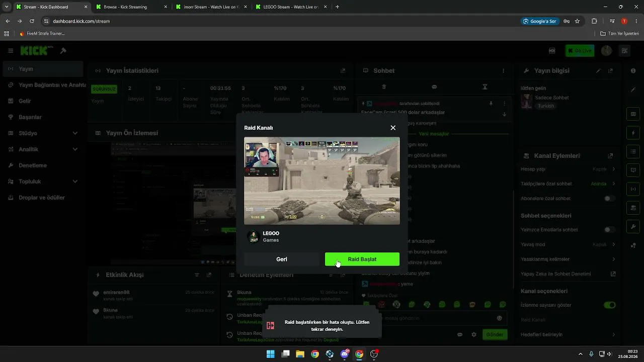Image resolution: width=644 pixels, height=362 pixels.
Task: Click the chat message input field
Action: coord(435,318)
